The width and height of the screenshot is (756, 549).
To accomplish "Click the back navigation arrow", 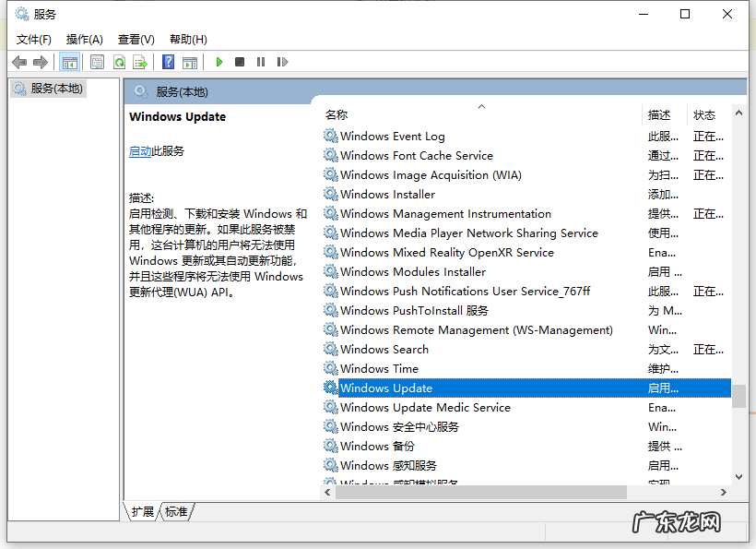I will pyautogui.click(x=19, y=61).
